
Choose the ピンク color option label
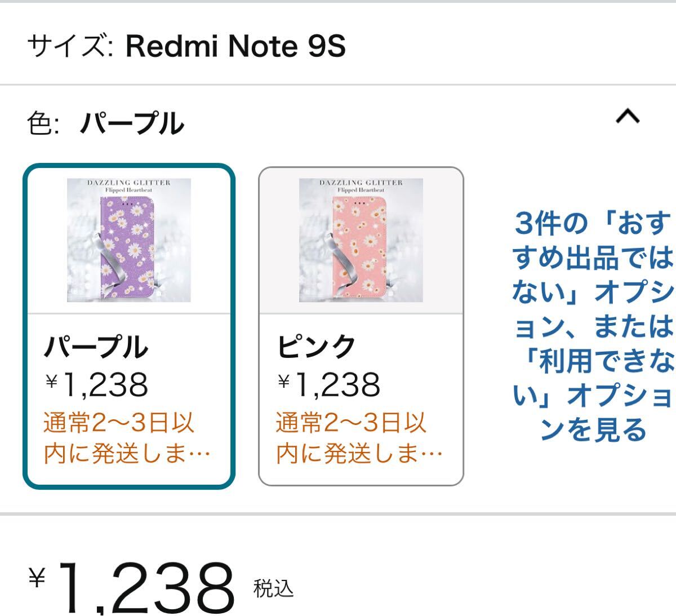pos(316,347)
